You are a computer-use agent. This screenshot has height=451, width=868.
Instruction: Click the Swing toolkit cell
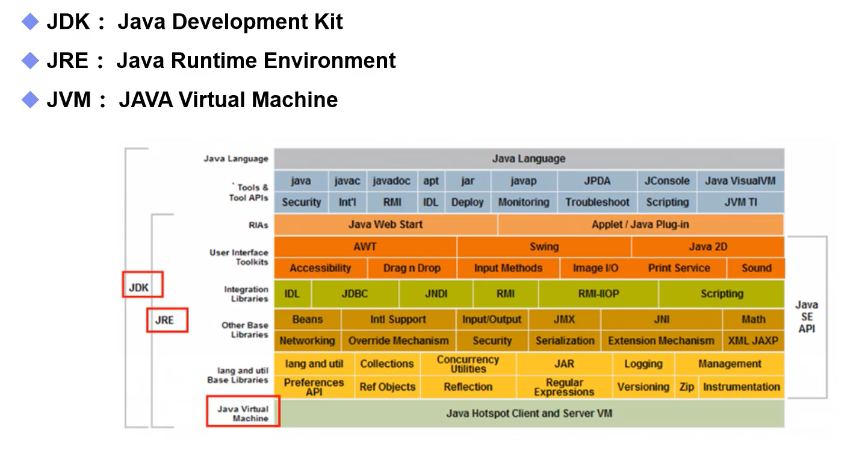tap(544, 247)
